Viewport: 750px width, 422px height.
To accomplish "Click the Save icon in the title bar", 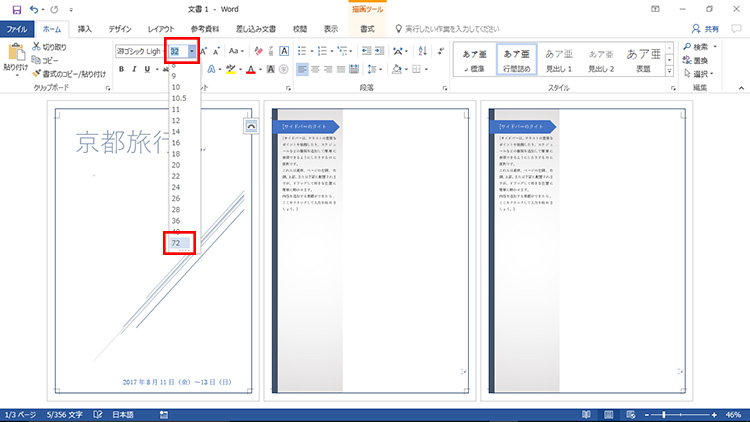I will 16,9.
